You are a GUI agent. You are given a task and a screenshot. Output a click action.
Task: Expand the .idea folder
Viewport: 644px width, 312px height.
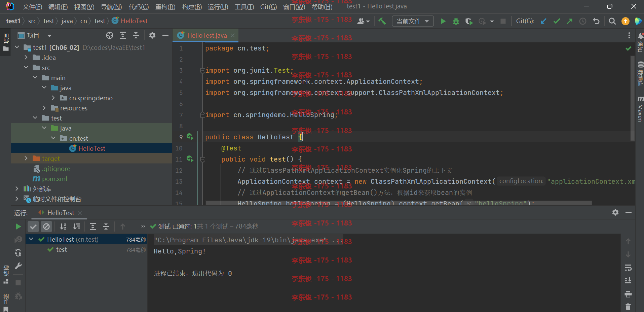(26, 58)
